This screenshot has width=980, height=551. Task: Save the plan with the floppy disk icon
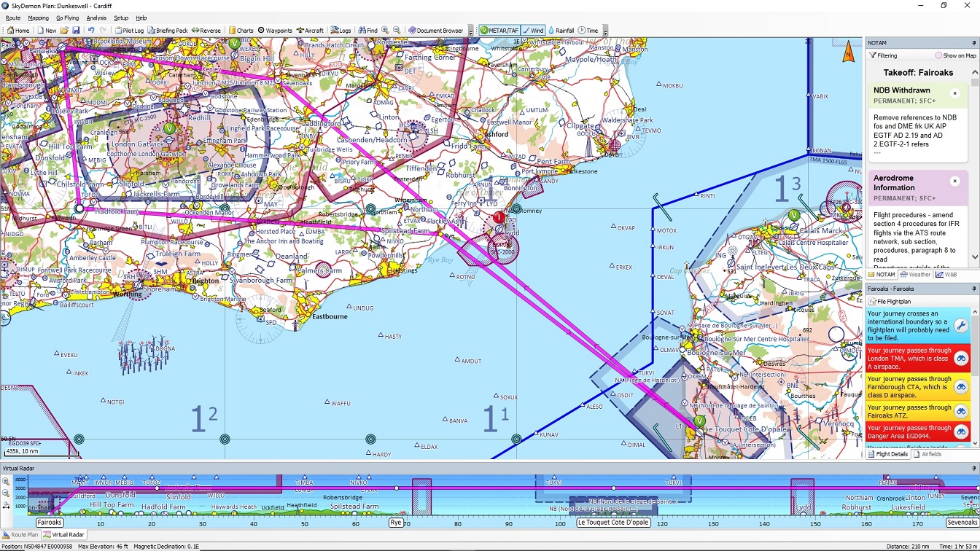[76, 31]
